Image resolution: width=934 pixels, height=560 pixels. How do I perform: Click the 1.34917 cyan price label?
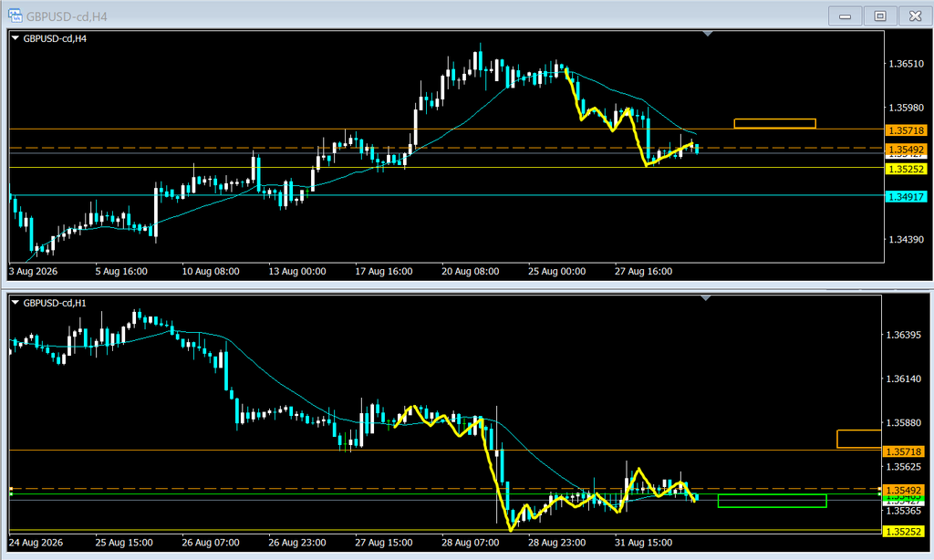pyautogui.click(x=906, y=197)
